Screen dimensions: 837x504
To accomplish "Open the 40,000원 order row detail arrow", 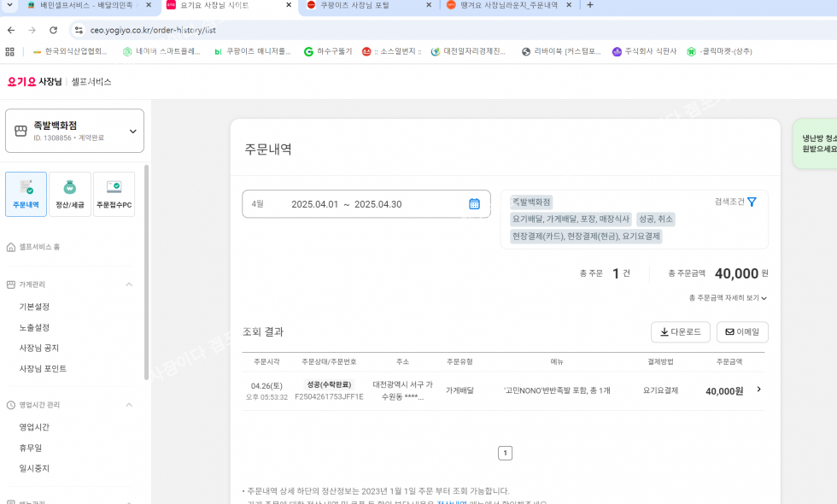I will click(x=758, y=390).
